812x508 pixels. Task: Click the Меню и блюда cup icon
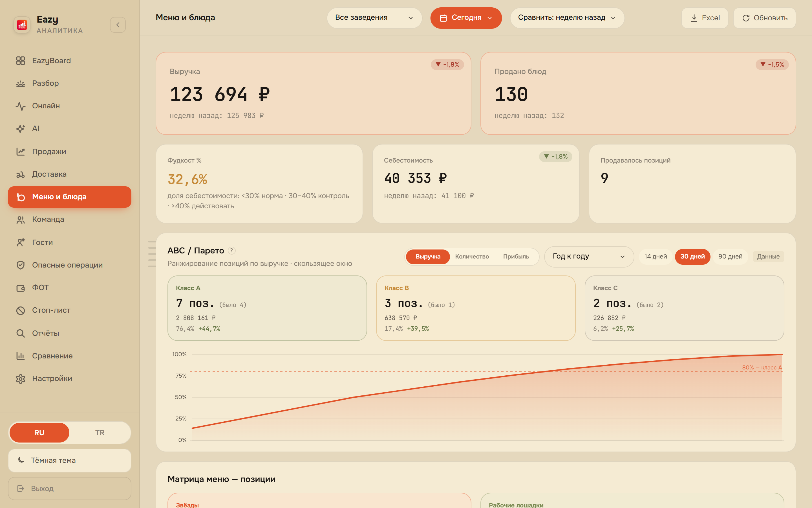(21, 197)
